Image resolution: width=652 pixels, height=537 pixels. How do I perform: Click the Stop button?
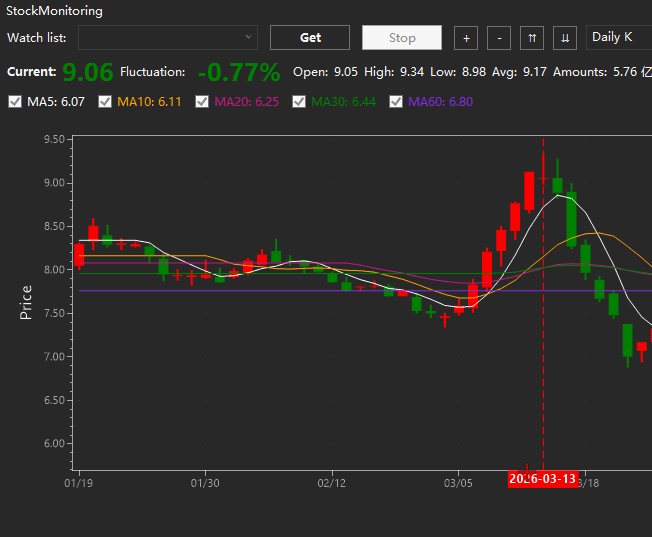pos(402,37)
